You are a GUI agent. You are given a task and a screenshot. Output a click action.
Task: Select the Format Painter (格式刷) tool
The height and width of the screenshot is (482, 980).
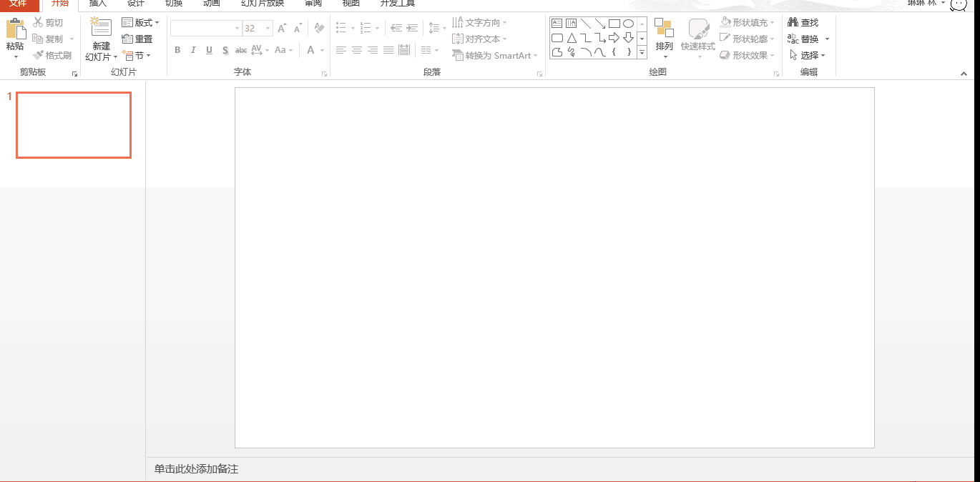[x=52, y=55]
